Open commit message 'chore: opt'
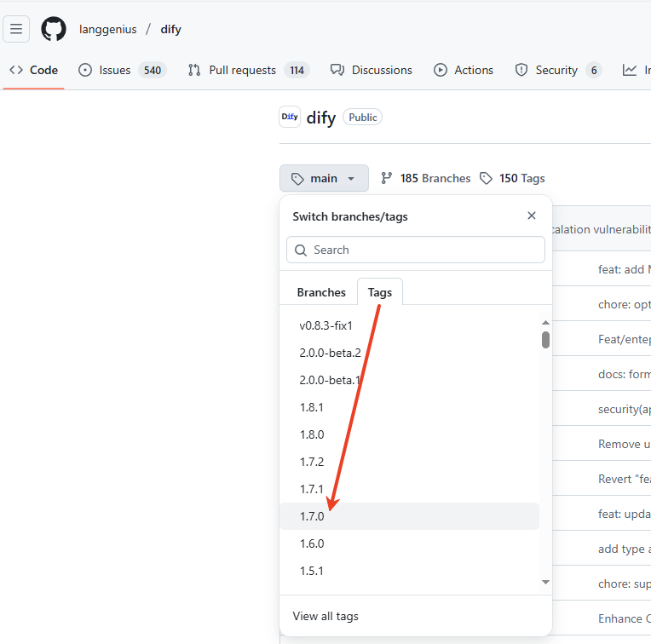The width and height of the screenshot is (651, 644). [624, 305]
